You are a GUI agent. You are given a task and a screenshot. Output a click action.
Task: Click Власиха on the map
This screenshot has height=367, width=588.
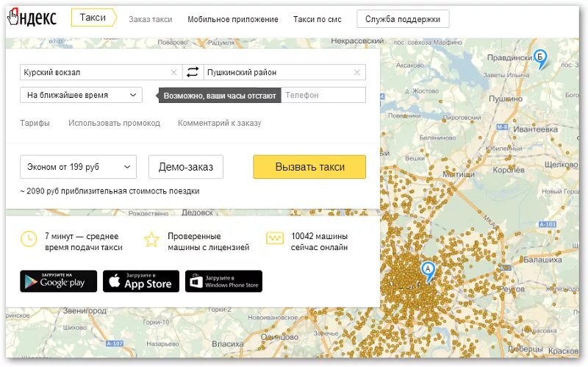point(228,343)
